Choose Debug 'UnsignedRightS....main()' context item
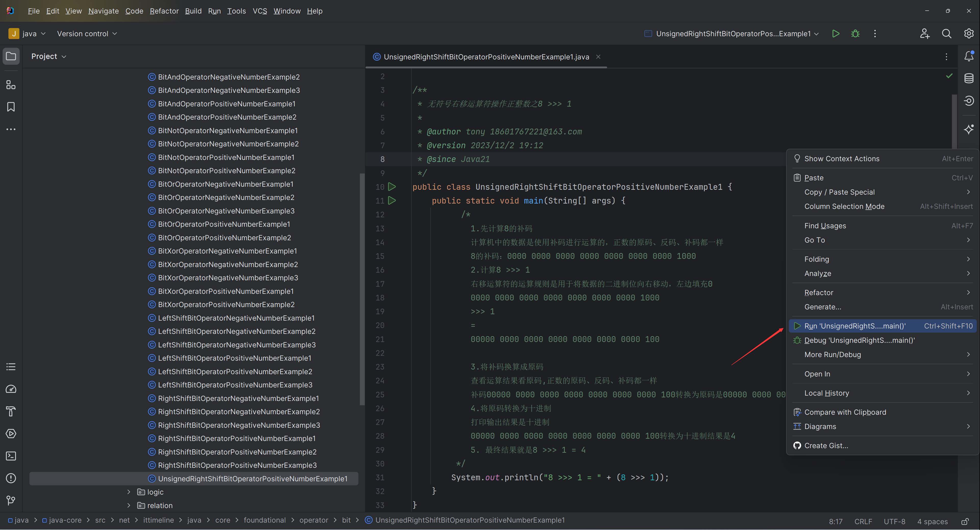 pyautogui.click(x=883, y=340)
